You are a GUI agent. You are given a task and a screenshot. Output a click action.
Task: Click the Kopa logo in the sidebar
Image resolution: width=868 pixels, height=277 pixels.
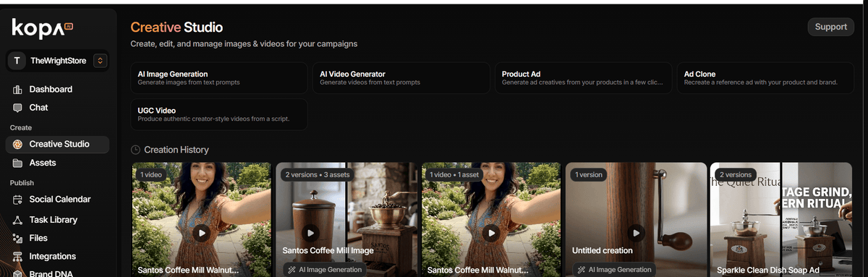[x=43, y=28]
